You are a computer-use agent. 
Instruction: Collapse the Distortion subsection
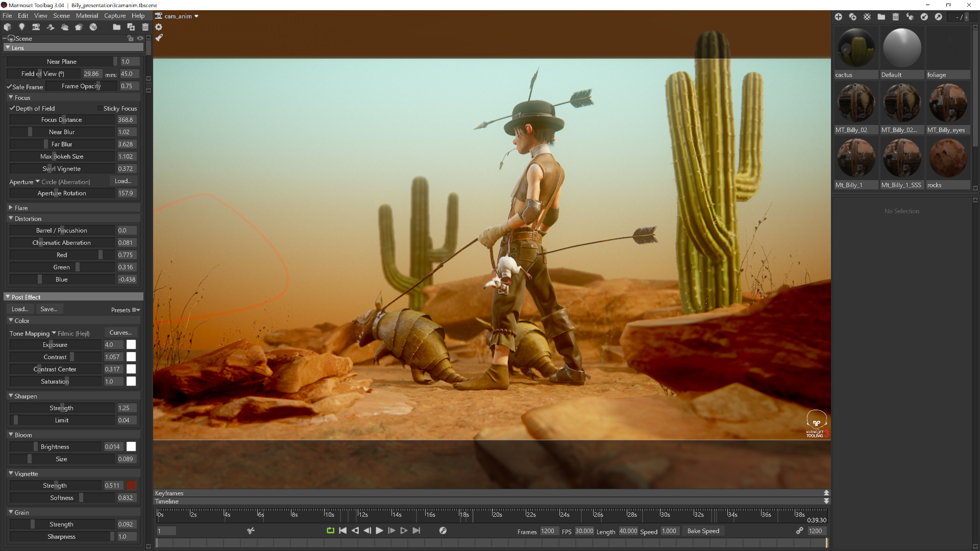pyautogui.click(x=11, y=218)
